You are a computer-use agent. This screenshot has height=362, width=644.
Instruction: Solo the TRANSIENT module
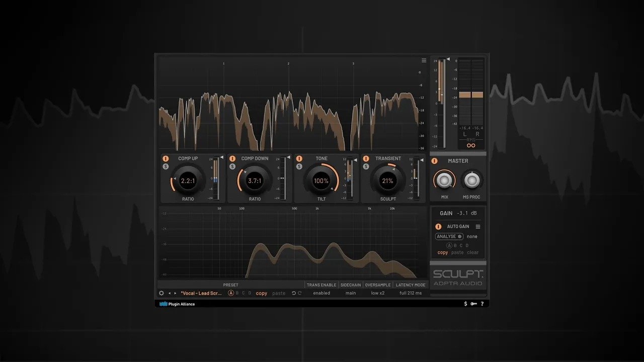coord(366,166)
